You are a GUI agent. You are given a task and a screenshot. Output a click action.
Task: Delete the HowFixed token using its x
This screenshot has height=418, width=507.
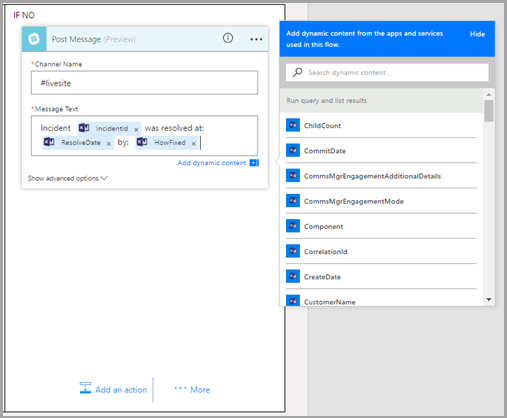[193, 144]
